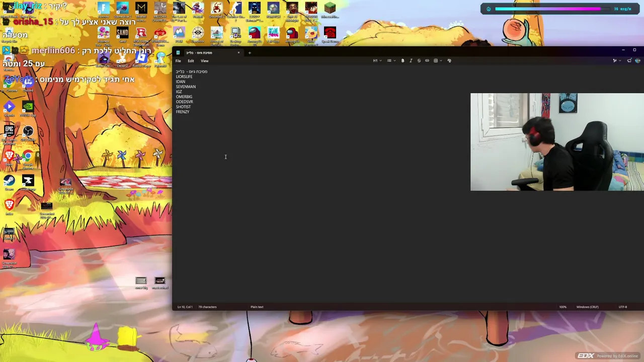Open the list style dropdown in Notepad
The height and width of the screenshot is (362, 644).
[x=391, y=61]
